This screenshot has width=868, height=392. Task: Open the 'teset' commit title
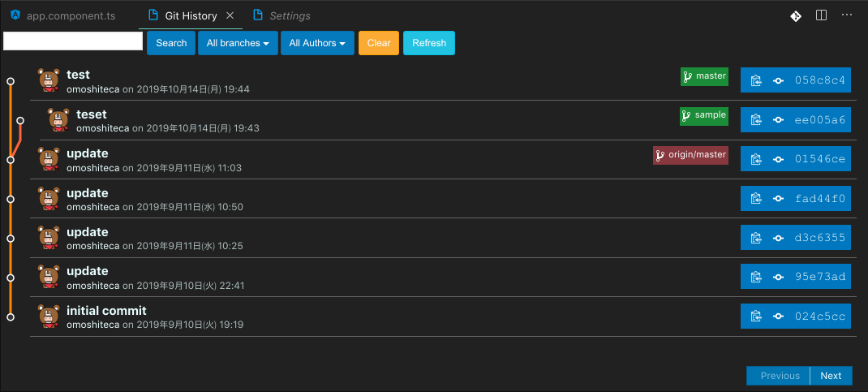point(92,114)
